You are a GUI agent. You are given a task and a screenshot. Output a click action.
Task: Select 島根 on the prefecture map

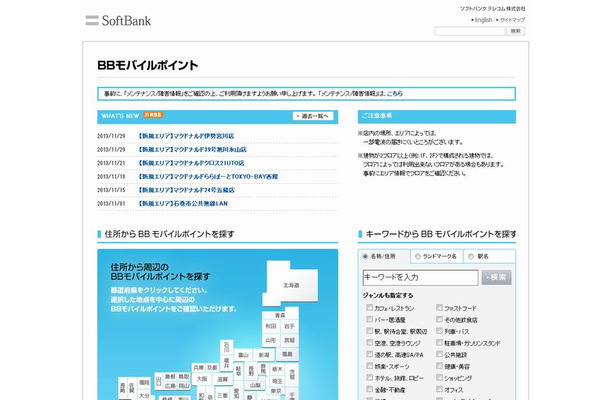pyautogui.click(x=170, y=376)
